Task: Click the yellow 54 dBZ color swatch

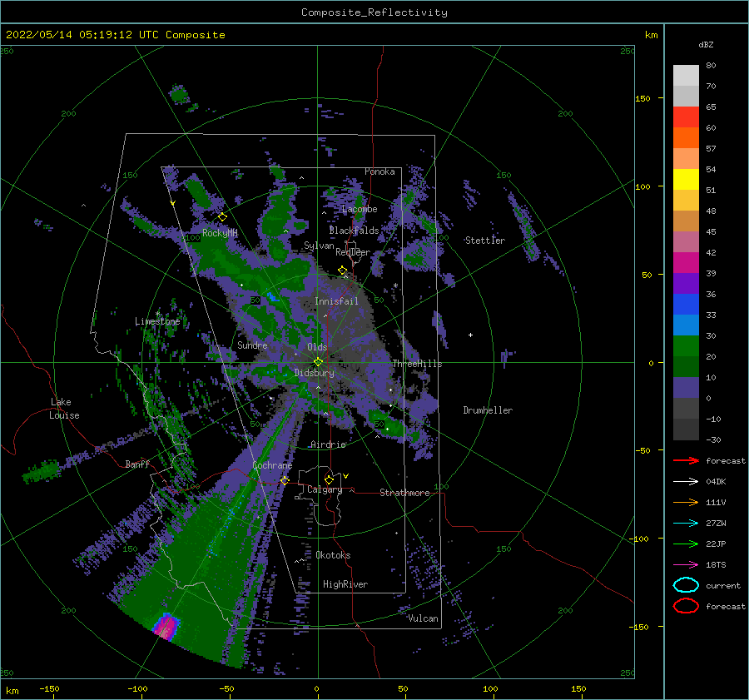Action: click(x=686, y=179)
